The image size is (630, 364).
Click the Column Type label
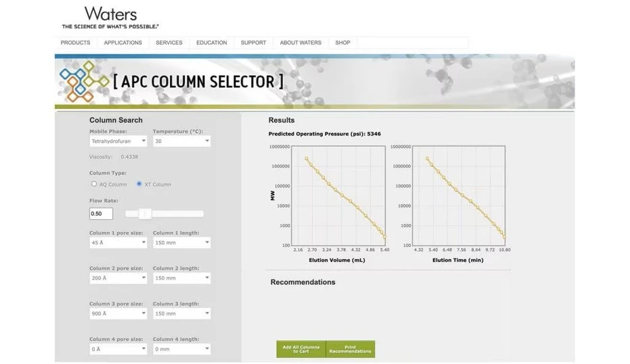point(108,173)
